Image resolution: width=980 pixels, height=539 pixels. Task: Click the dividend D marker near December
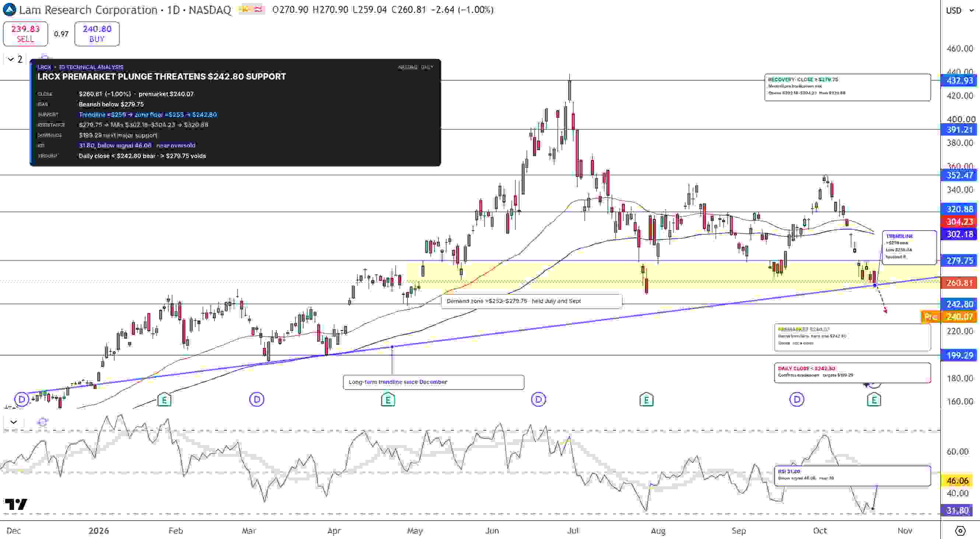point(22,399)
